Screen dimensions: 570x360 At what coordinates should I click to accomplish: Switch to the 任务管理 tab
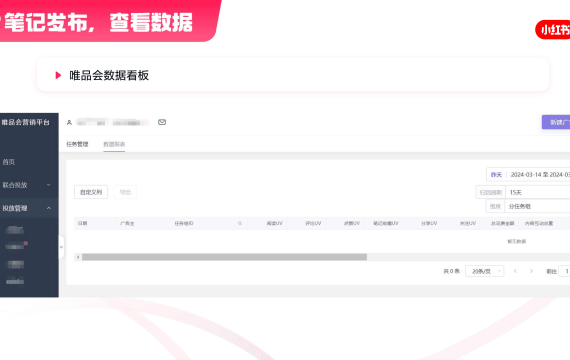pos(77,144)
